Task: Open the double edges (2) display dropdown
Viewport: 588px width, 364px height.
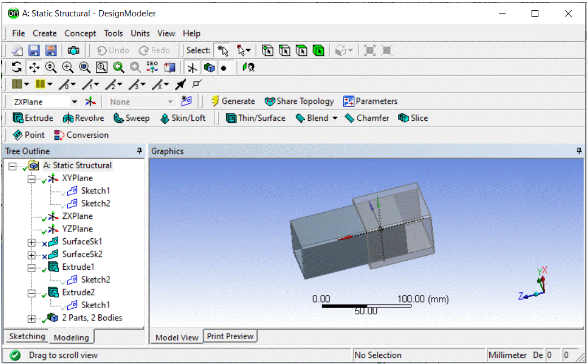Action: click(120, 84)
